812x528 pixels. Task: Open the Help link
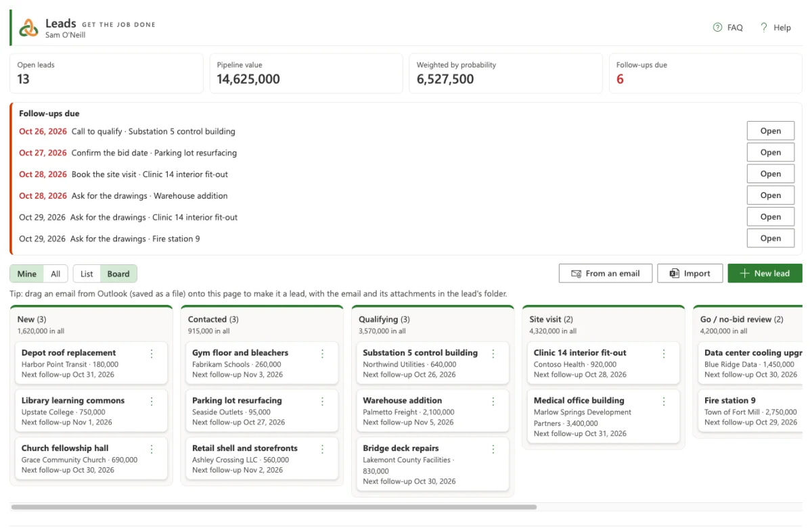(x=775, y=28)
